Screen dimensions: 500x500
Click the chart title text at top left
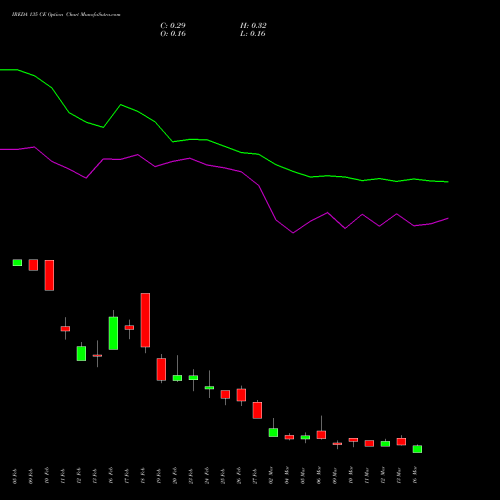[x=66, y=15]
